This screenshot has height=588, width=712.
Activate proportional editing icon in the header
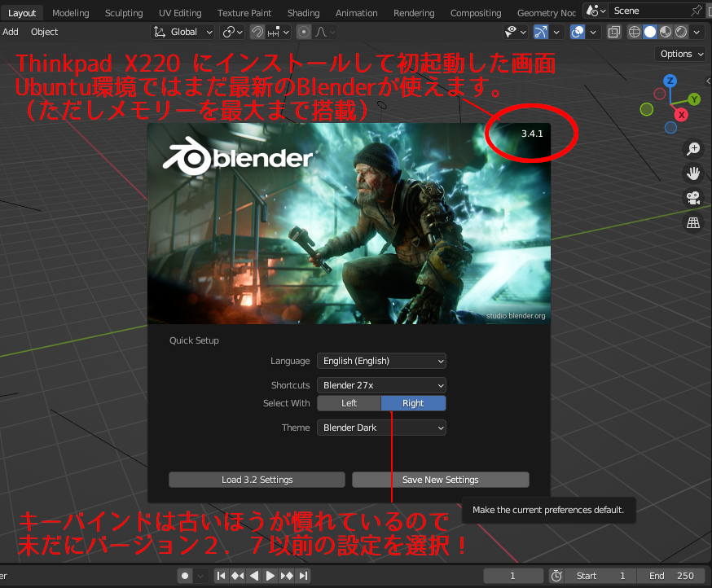[x=303, y=32]
